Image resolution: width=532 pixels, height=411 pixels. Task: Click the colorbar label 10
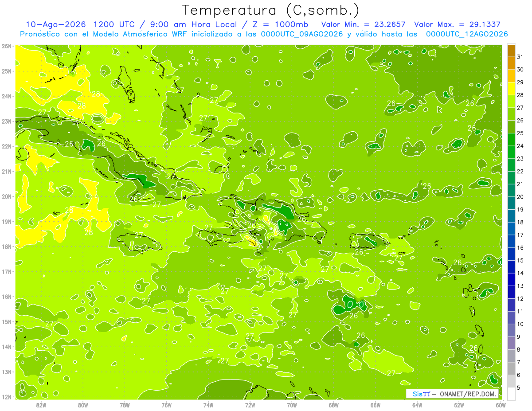pyautogui.click(x=520, y=324)
